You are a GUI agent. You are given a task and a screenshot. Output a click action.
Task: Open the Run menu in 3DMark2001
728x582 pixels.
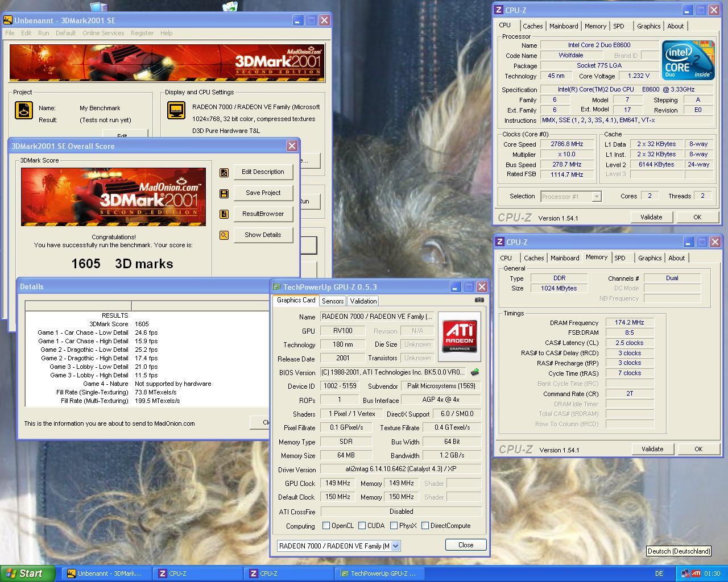(43, 33)
